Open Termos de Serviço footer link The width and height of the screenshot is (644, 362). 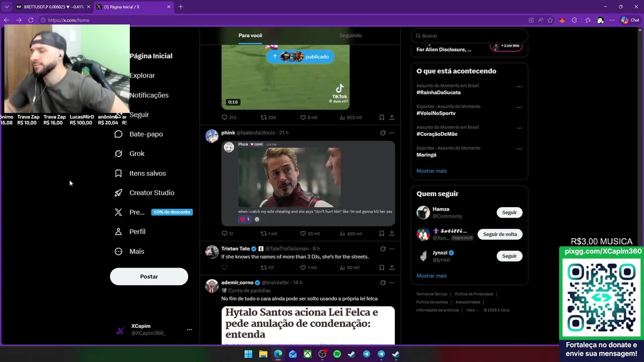(432, 294)
